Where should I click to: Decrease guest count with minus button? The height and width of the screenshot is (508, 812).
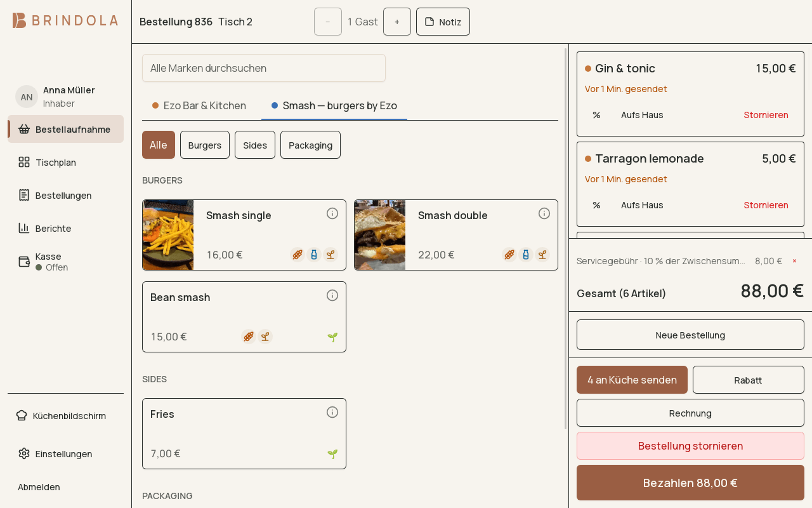tap(328, 22)
